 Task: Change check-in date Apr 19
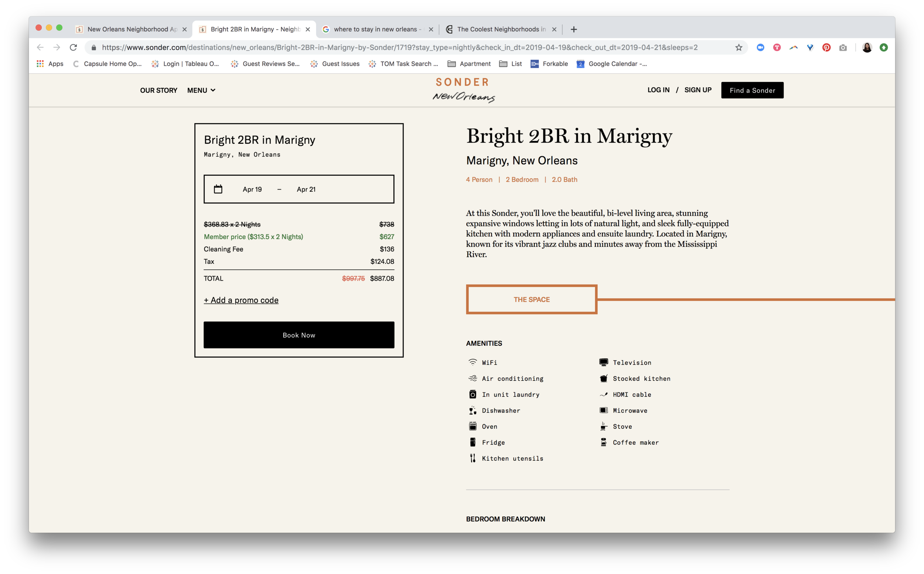pos(252,189)
